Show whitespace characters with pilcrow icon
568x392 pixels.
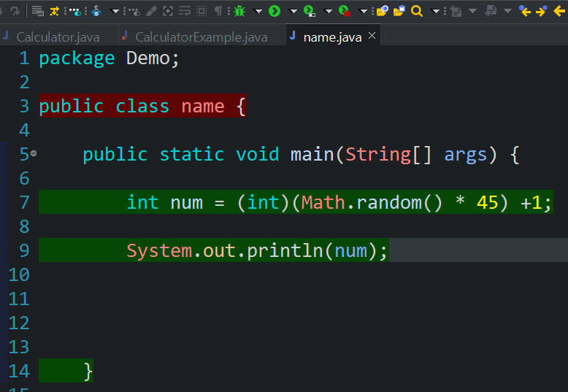(218, 11)
